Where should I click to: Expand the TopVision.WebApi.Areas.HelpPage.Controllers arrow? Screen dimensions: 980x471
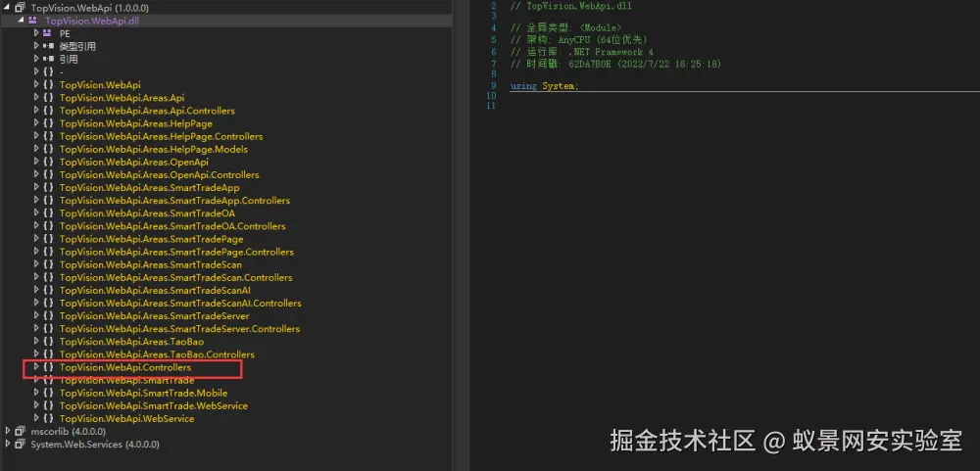pos(36,135)
